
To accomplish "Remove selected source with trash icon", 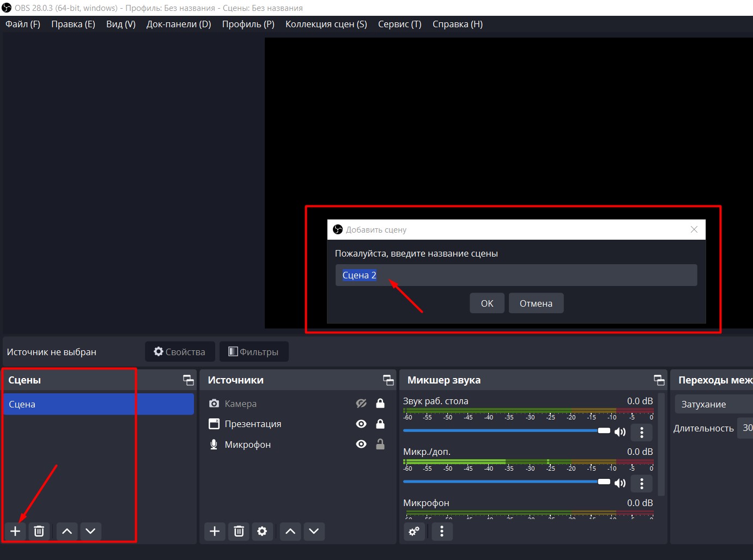I will (239, 531).
